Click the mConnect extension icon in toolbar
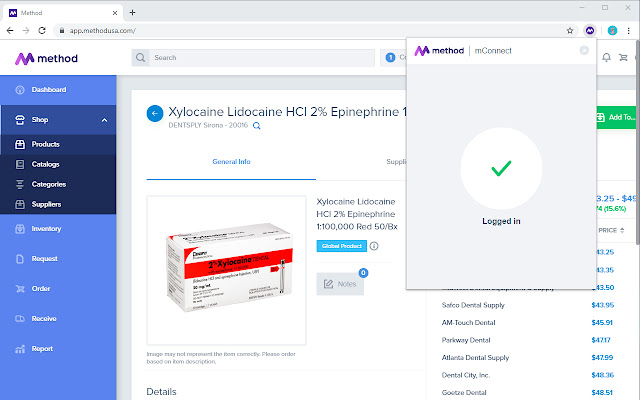 point(590,30)
